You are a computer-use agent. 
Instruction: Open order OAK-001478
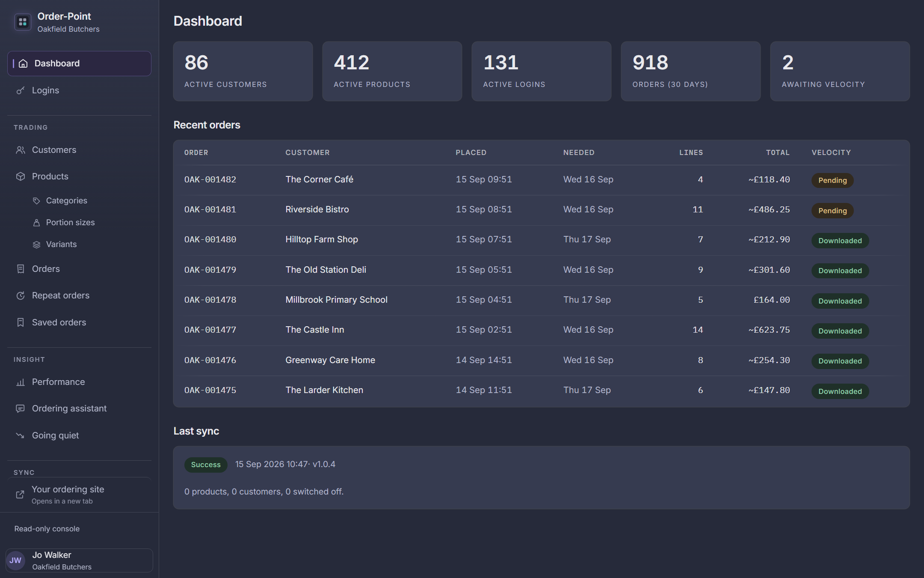point(210,300)
